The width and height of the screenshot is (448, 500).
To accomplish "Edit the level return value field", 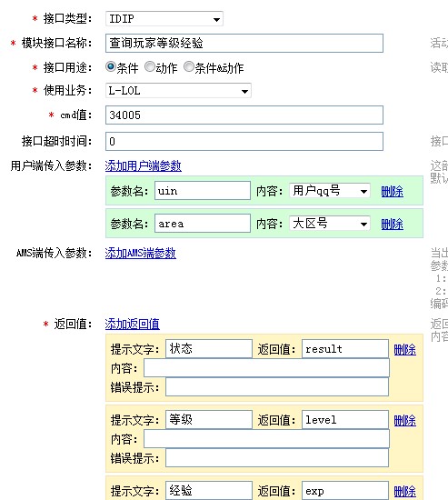I will [x=345, y=420].
